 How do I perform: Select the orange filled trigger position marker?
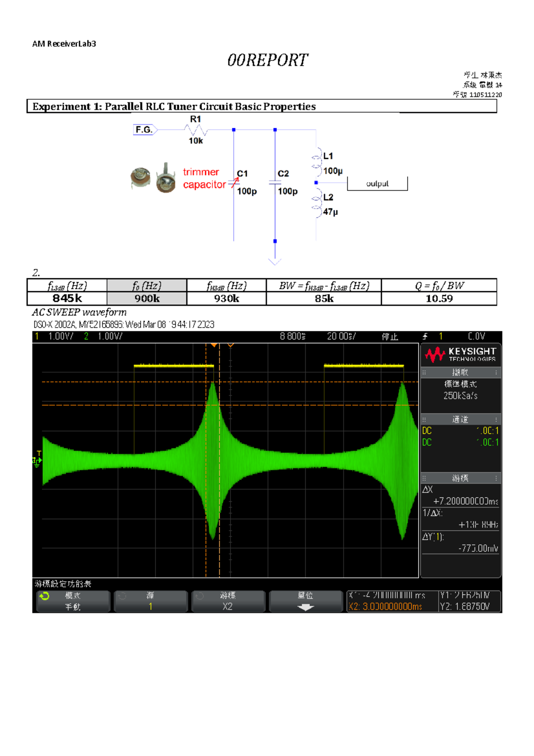click(x=214, y=345)
